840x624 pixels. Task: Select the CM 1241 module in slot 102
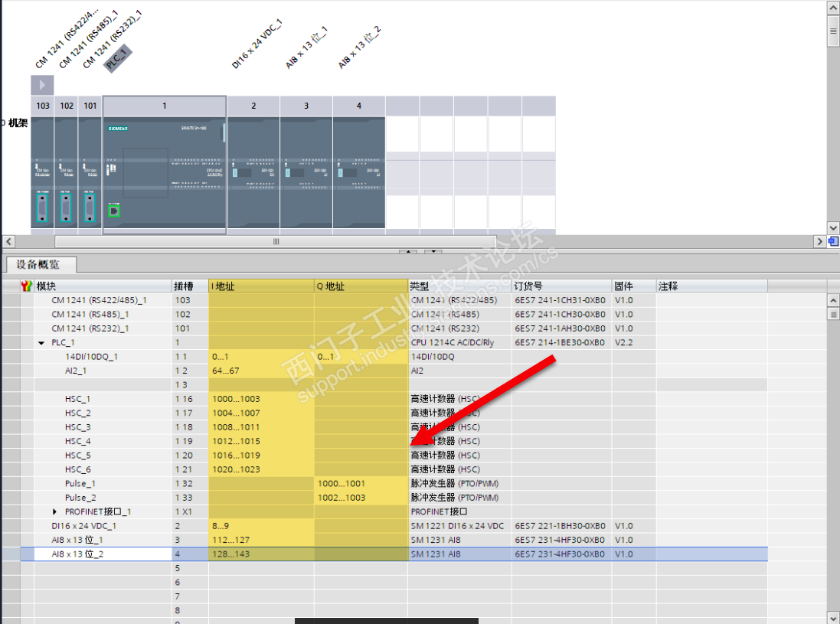(x=67, y=172)
